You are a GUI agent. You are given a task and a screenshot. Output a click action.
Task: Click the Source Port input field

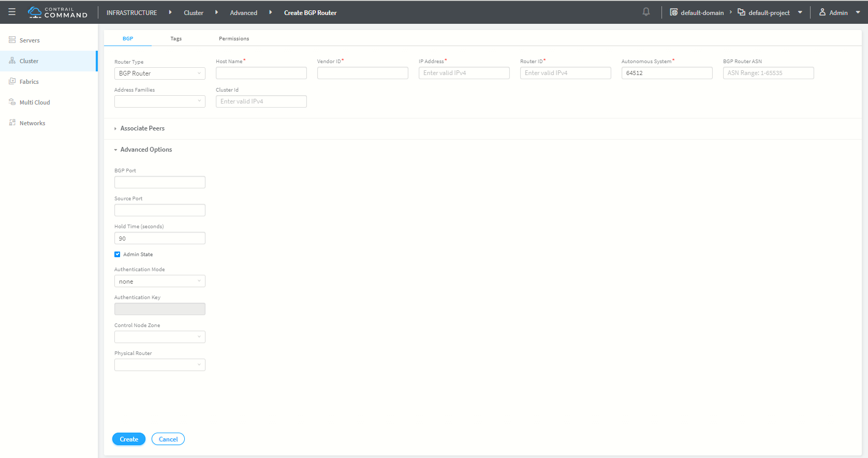pos(160,210)
